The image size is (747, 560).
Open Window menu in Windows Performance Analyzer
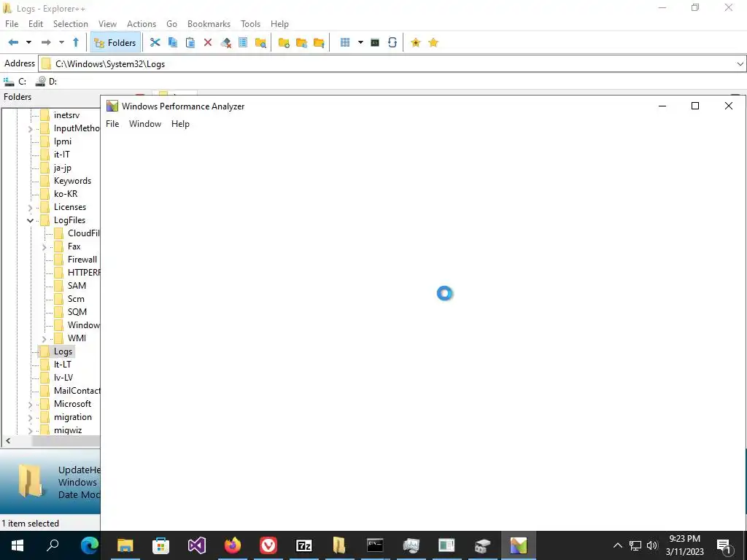[x=145, y=124]
